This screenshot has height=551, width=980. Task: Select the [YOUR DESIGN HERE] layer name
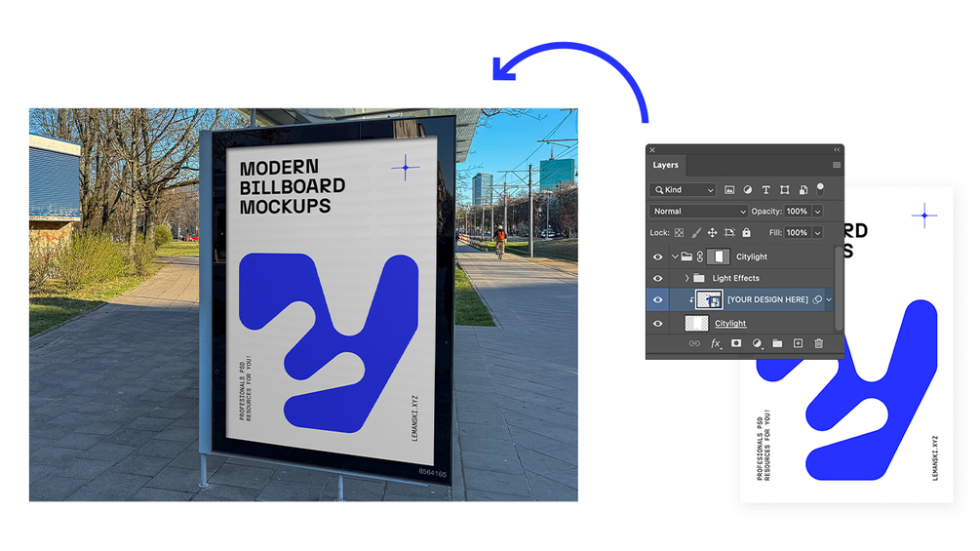(767, 299)
